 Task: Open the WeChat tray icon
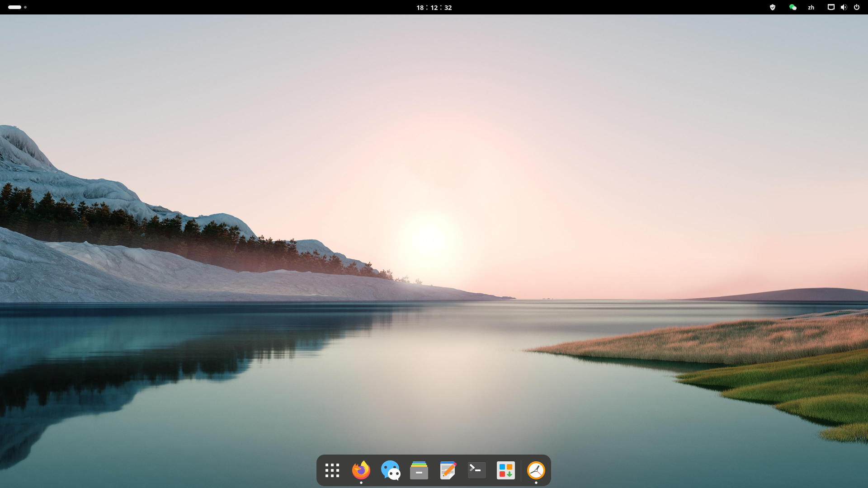point(793,7)
